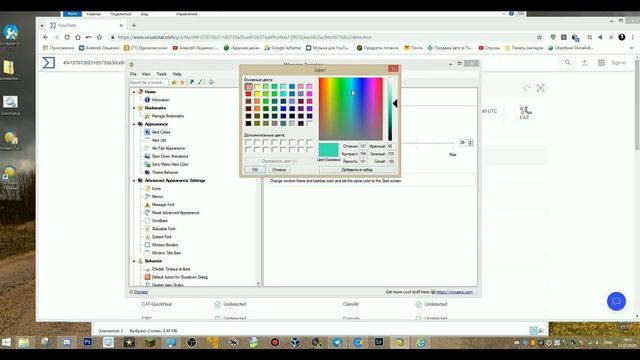Select Theme Behavior in the tree

click(165, 172)
